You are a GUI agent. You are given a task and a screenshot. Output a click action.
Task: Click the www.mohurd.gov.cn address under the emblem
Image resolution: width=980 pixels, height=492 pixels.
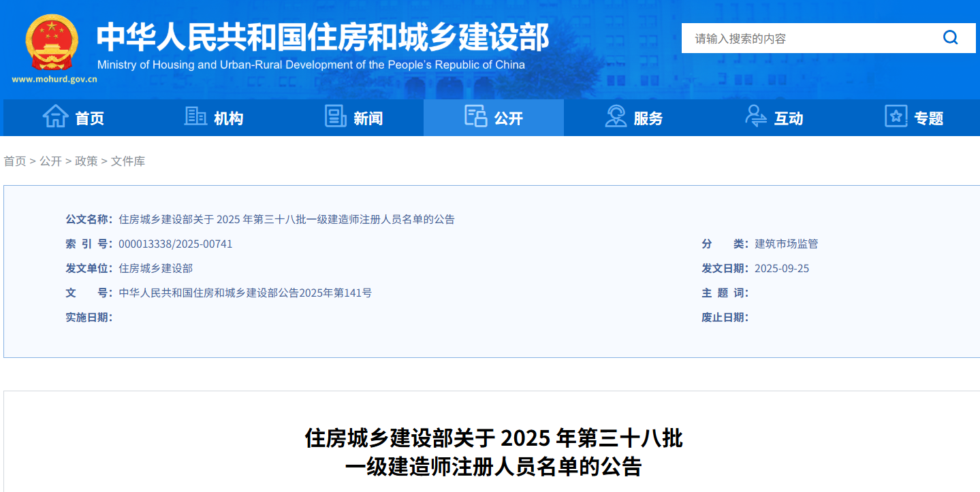tap(54, 79)
